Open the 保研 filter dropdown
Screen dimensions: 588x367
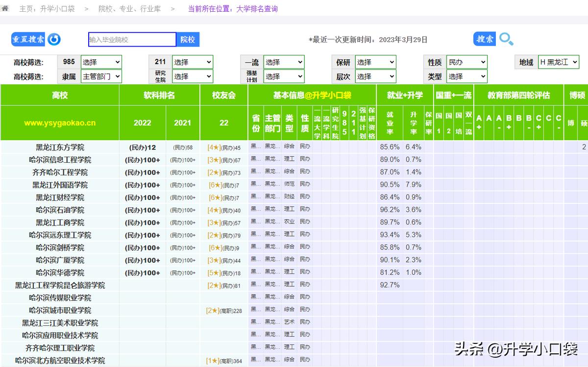tap(375, 62)
